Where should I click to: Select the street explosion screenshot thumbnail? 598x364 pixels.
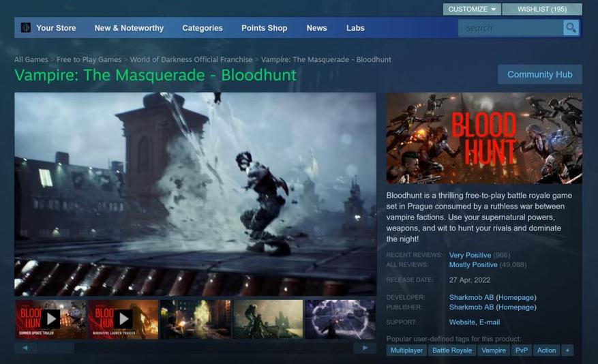click(196, 320)
